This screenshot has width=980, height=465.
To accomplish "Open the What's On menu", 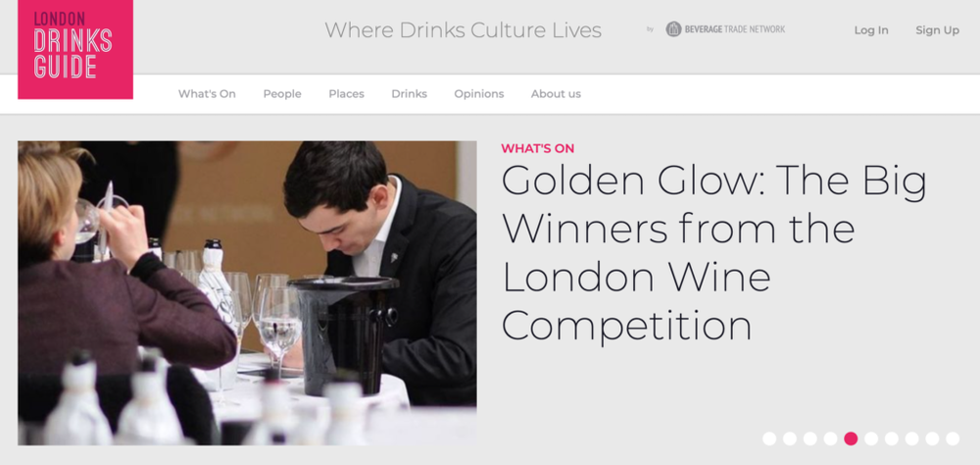I will tap(207, 94).
